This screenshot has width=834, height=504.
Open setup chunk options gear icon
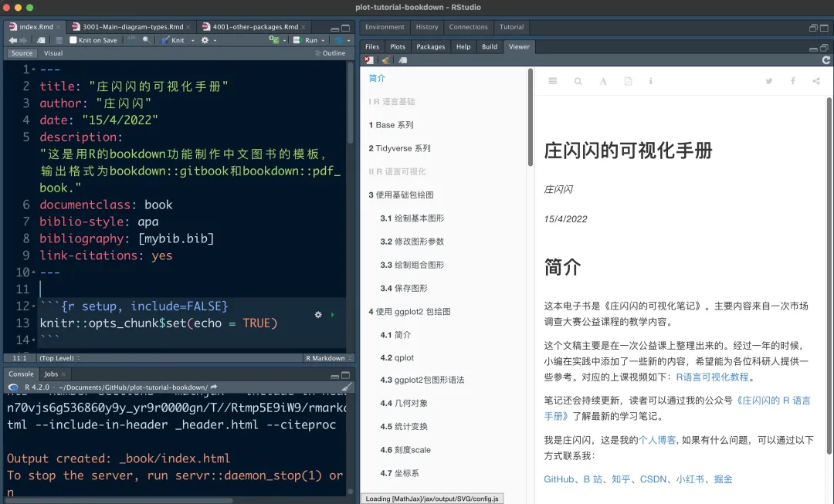point(318,315)
